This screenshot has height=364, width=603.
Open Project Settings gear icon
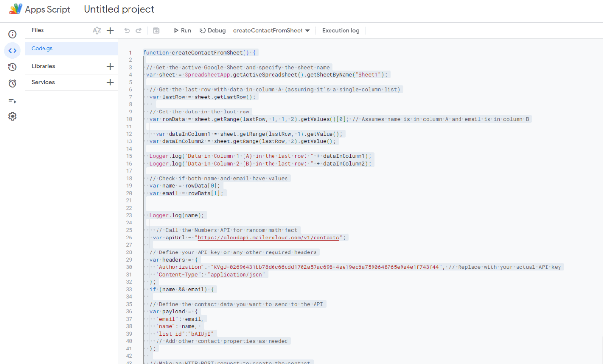coord(13,116)
